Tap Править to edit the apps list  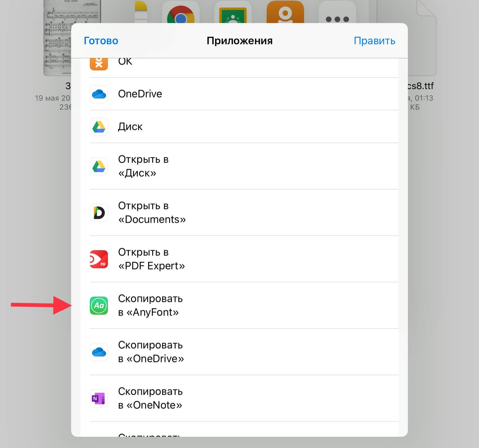click(374, 41)
